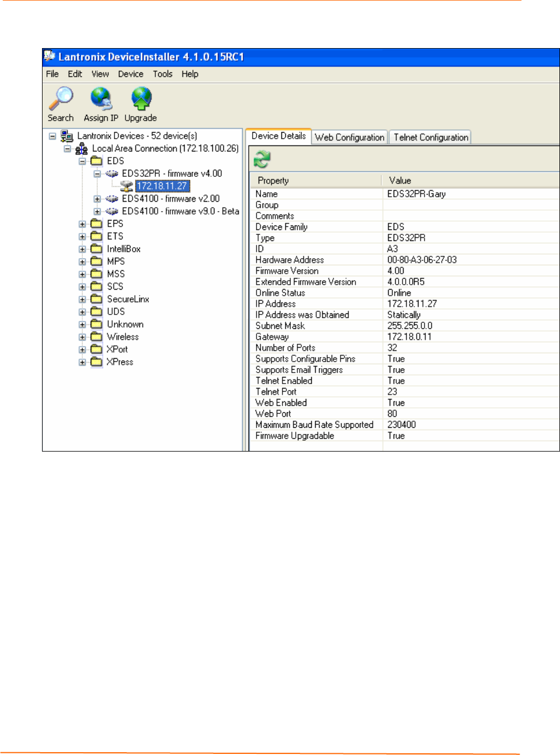Image resolution: width=560 pixels, height=755 pixels.
Task: Collapse the EDS folder node
Action: pos(82,161)
